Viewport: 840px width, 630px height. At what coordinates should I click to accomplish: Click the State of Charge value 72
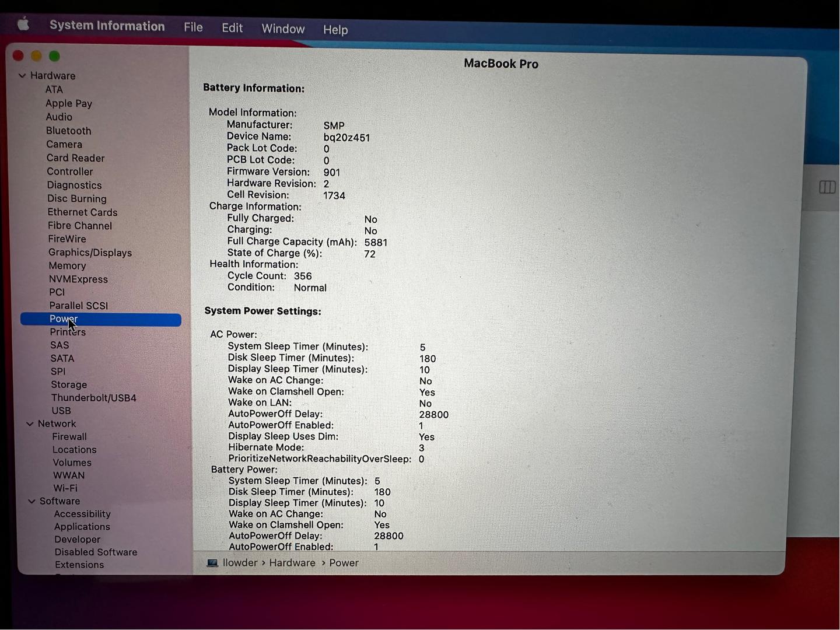(x=370, y=254)
